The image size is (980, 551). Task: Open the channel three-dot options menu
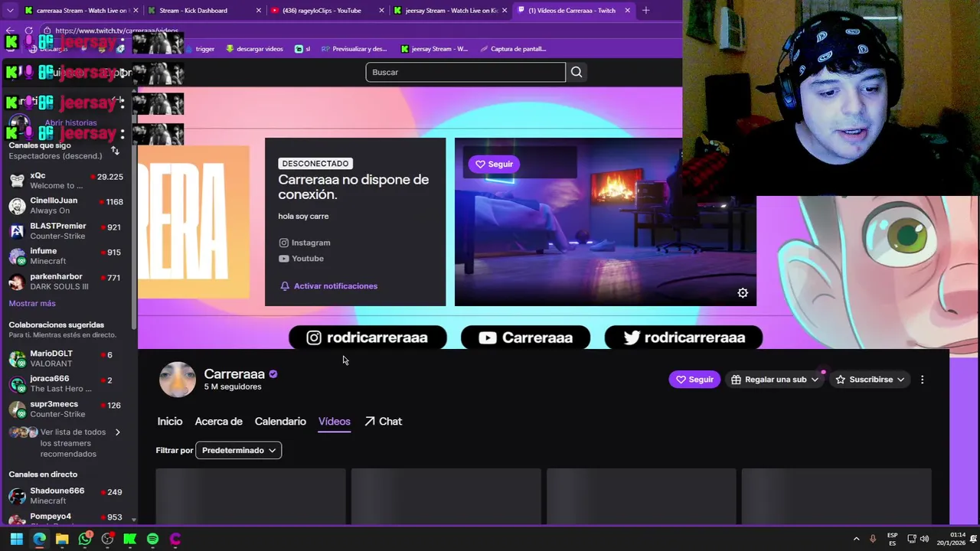[923, 380]
